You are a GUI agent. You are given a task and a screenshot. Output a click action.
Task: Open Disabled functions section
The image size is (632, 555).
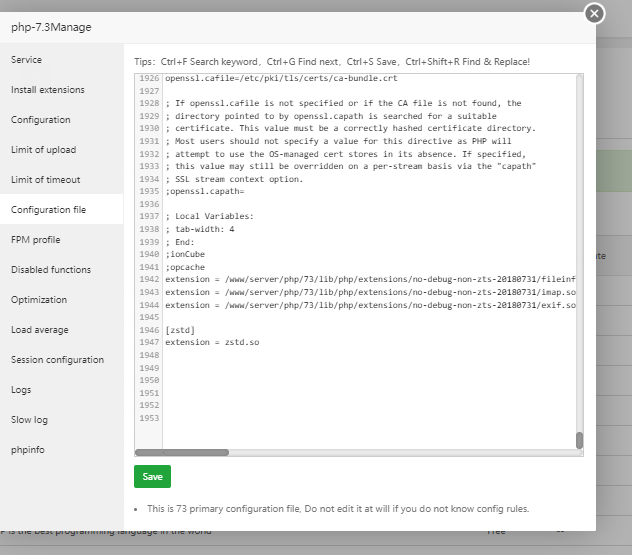tap(51, 270)
